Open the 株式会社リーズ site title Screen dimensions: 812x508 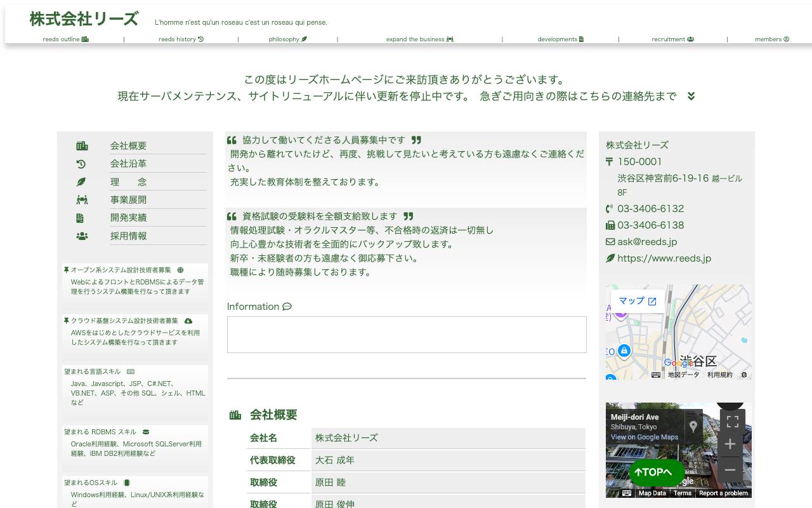(84, 19)
